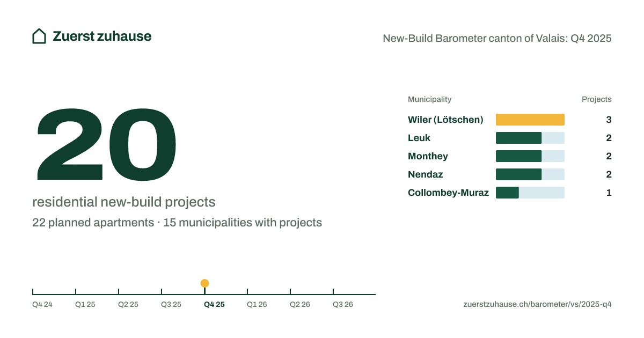Select the yellow Q4 25 timeline marker dot
Image resolution: width=644 pixels, height=338 pixels.
click(x=204, y=283)
